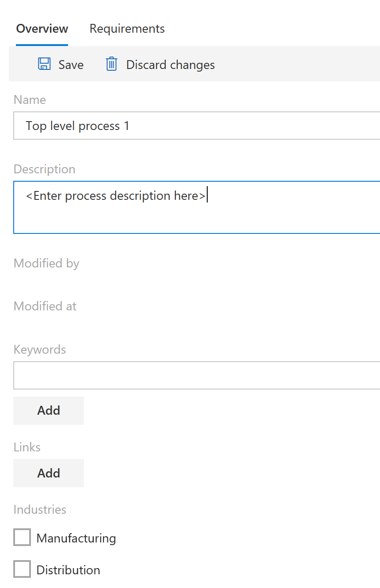Image resolution: width=380 pixels, height=588 pixels.
Task: Tick the Distribution checkbox
Action: 22,569
